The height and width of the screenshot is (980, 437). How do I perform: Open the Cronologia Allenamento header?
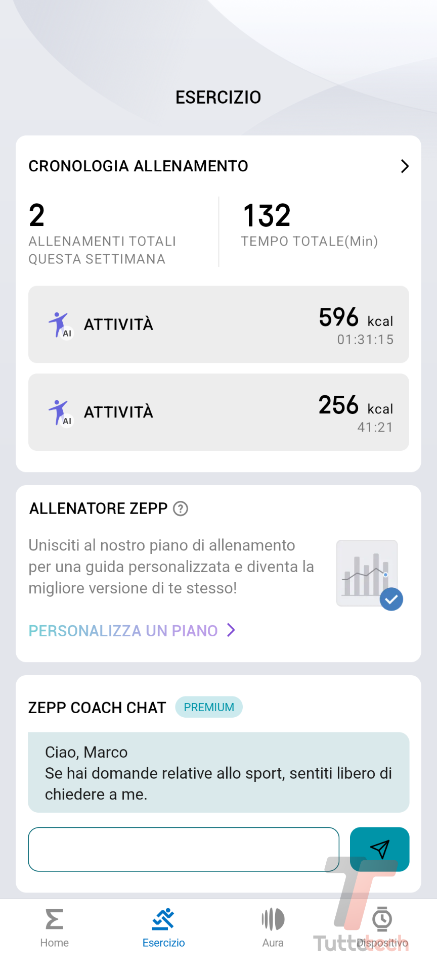[138, 166]
